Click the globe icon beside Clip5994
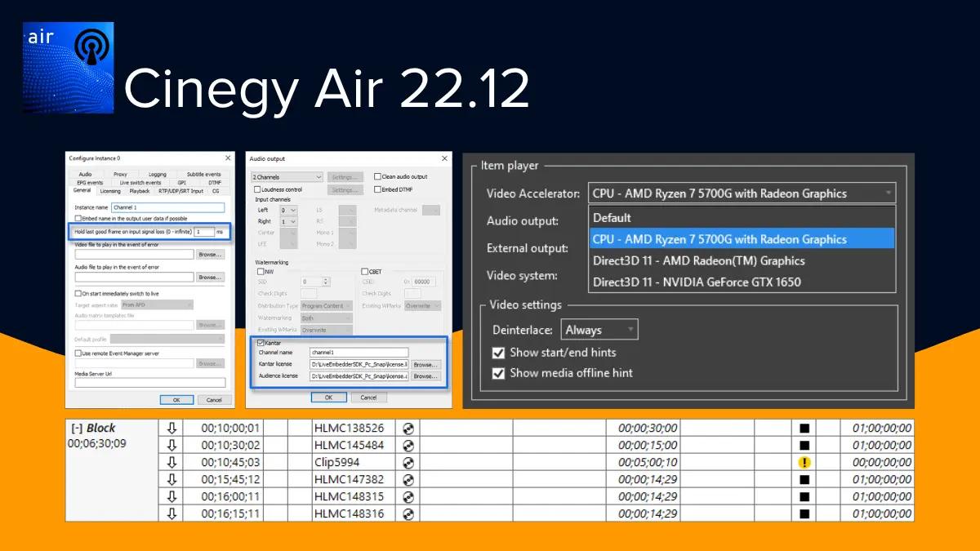The width and height of the screenshot is (980, 551). coord(408,462)
